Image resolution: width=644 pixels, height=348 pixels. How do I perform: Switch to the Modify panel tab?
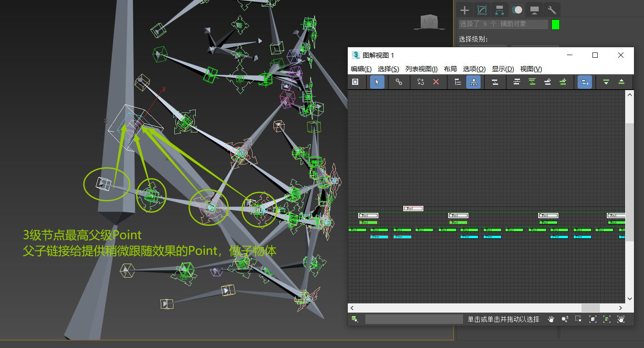point(482,10)
